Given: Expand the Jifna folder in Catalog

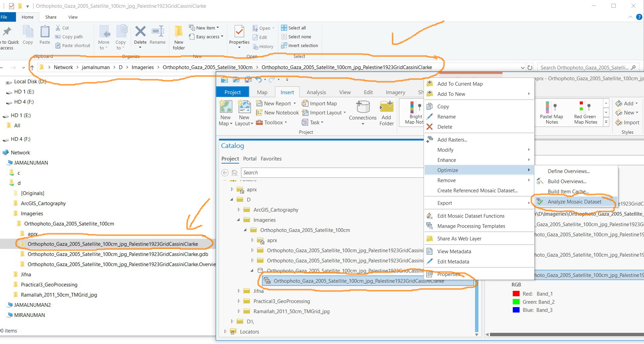Looking at the screenshot, I should pos(239,291).
